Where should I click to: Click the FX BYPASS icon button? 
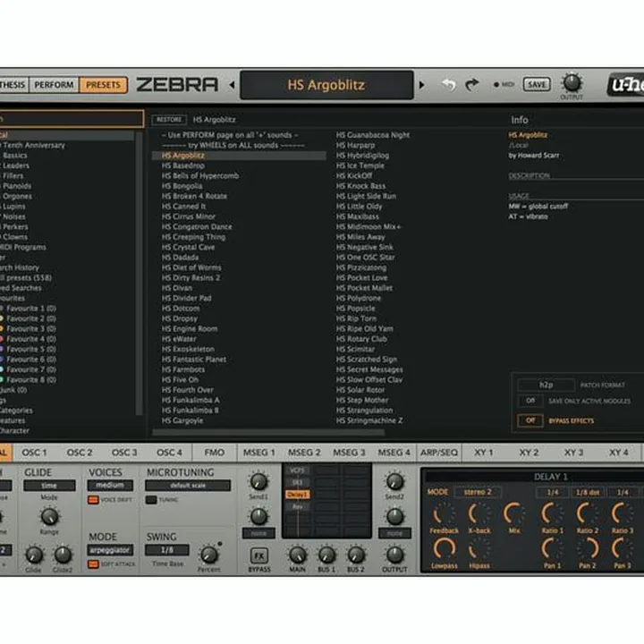(259, 556)
